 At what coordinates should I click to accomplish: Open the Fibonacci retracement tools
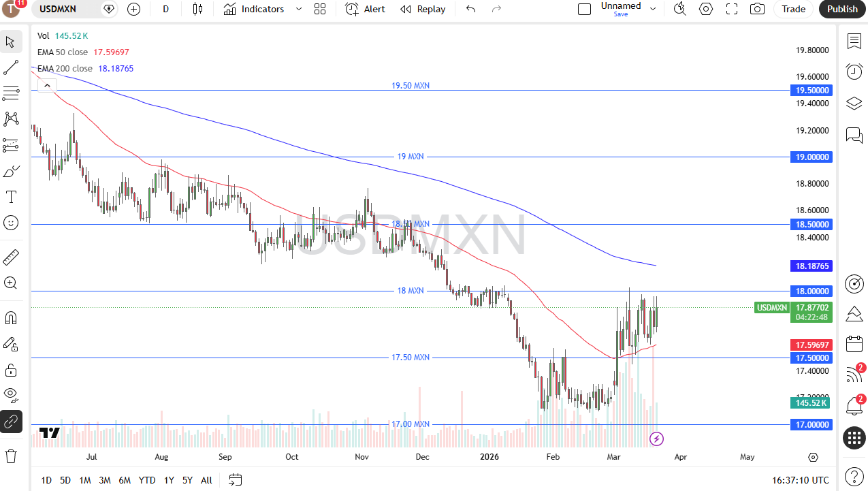tap(11, 93)
